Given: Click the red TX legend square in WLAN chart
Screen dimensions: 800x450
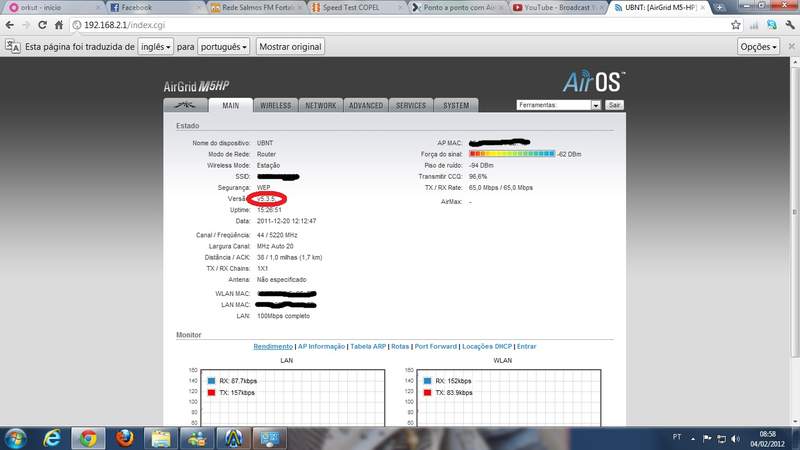Looking at the screenshot, I should point(427,392).
